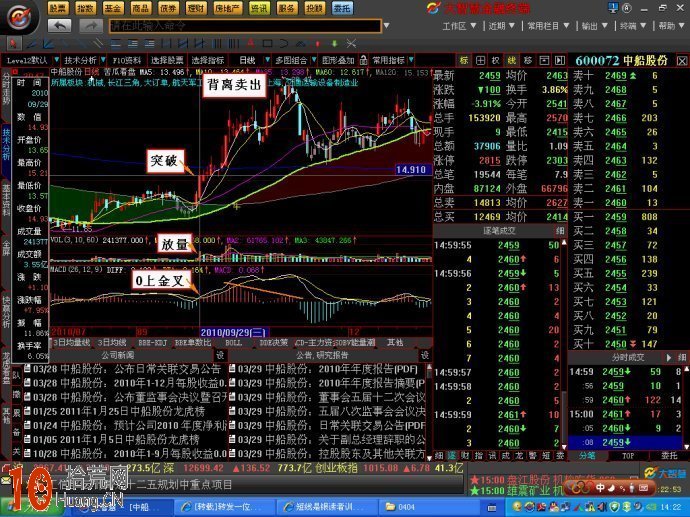Select the rectangle drawing tool
Image resolution: width=690 pixels, height=517 pixels.
click(x=267, y=44)
